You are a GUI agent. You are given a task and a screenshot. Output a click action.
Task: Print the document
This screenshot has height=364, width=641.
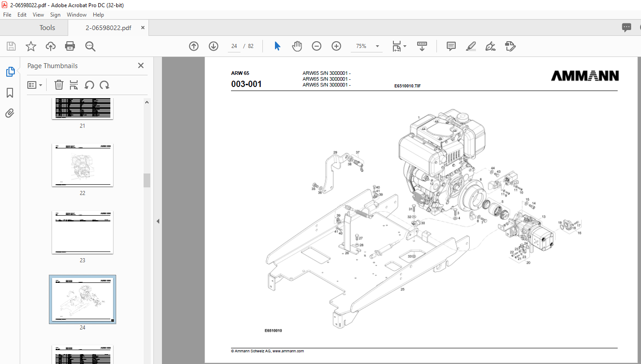point(70,46)
